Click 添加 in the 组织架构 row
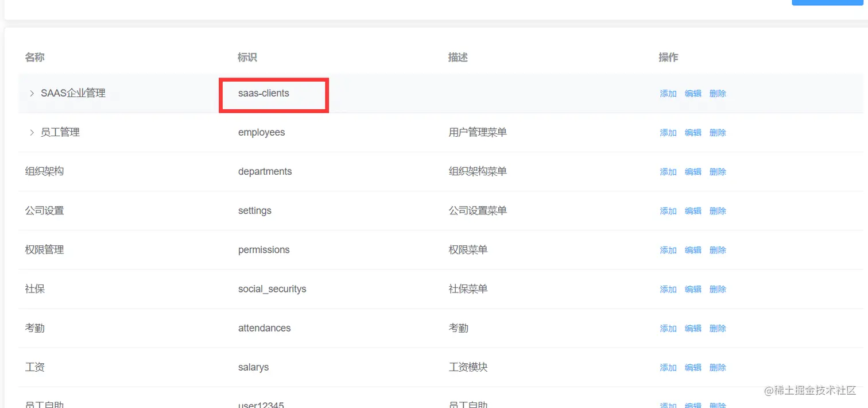Image resolution: width=868 pixels, height=408 pixels. [x=668, y=172]
